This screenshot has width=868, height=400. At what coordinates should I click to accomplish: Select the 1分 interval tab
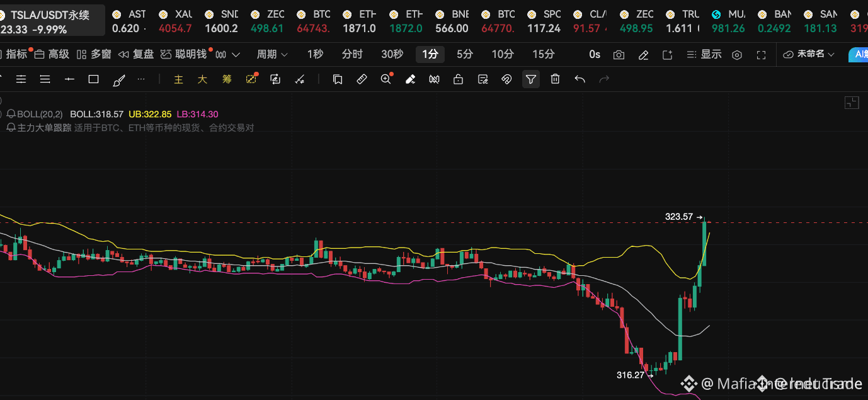coord(430,54)
